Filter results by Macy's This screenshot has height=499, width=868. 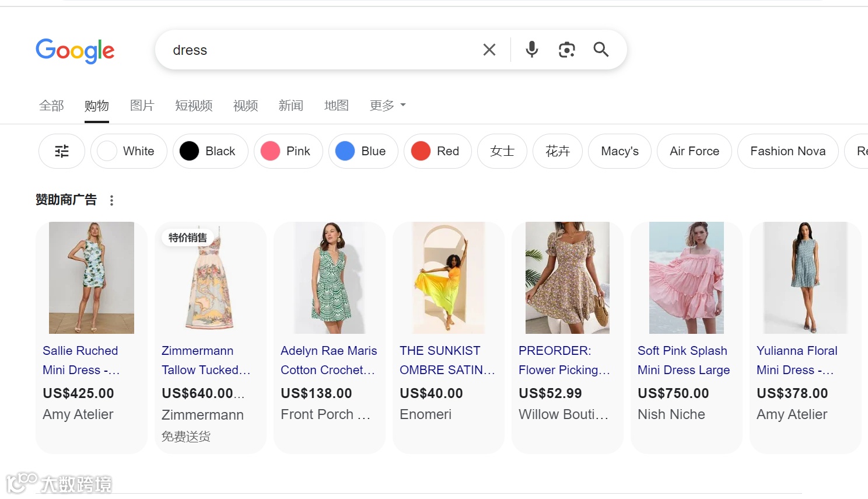619,151
